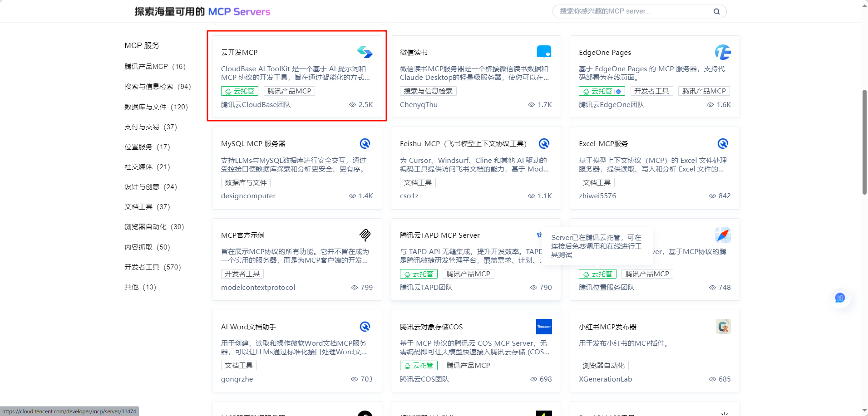The height and width of the screenshot is (416, 868).
Task: Click author name ChenyqThu
Action: pos(419,105)
